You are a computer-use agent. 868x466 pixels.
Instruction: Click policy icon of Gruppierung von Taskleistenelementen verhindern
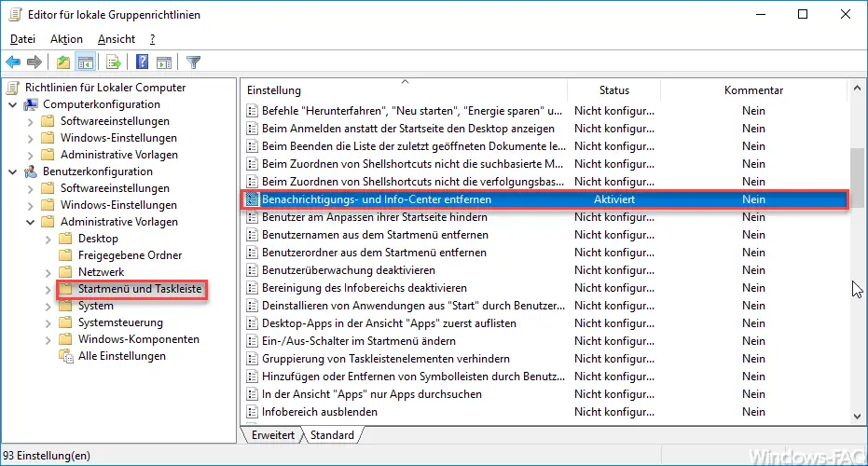click(x=253, y=359)
